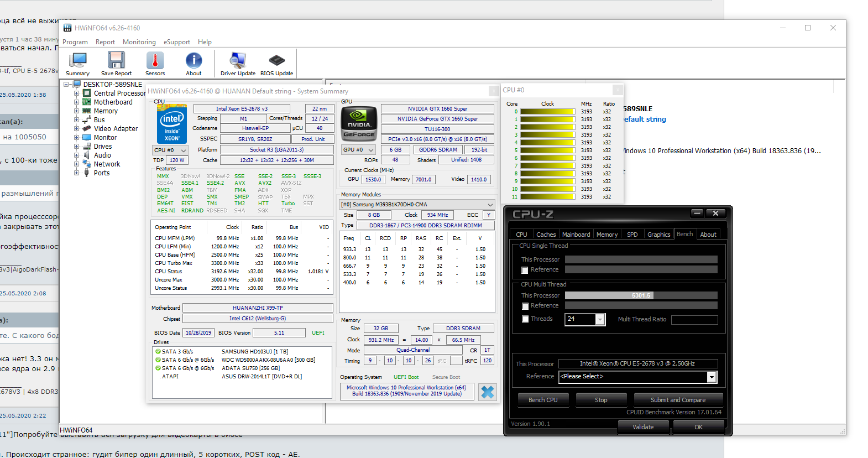Expand the Motherboard tree node
868x458 pixels.
click(77, 102)
